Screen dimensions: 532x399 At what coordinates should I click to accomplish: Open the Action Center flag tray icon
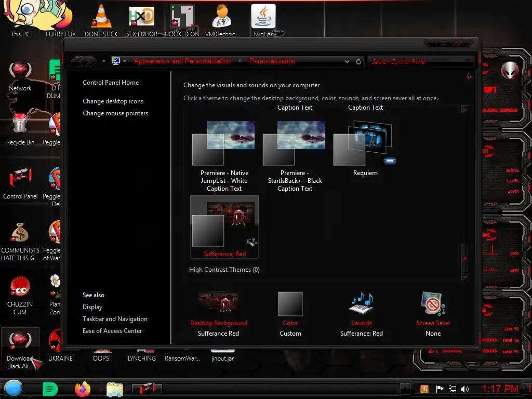[440, 389]
